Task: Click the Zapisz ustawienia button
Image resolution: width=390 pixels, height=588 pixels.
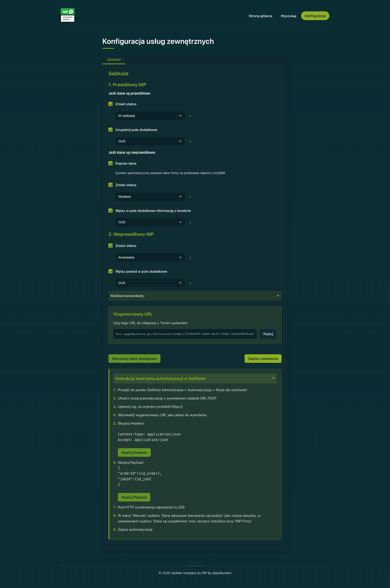Action: [x=263, y=358]
